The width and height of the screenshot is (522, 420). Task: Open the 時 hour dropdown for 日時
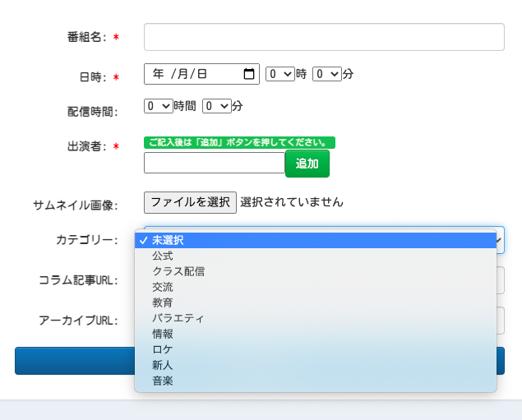click(280, 74)
